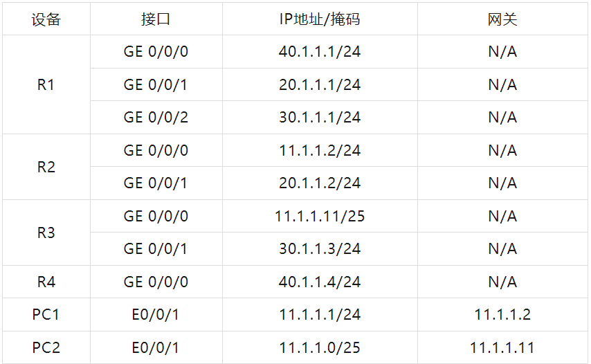This screenshot has width=591, height=364.
Task: Click the 11.1.1.2/24 address cell
Action: 320,151
